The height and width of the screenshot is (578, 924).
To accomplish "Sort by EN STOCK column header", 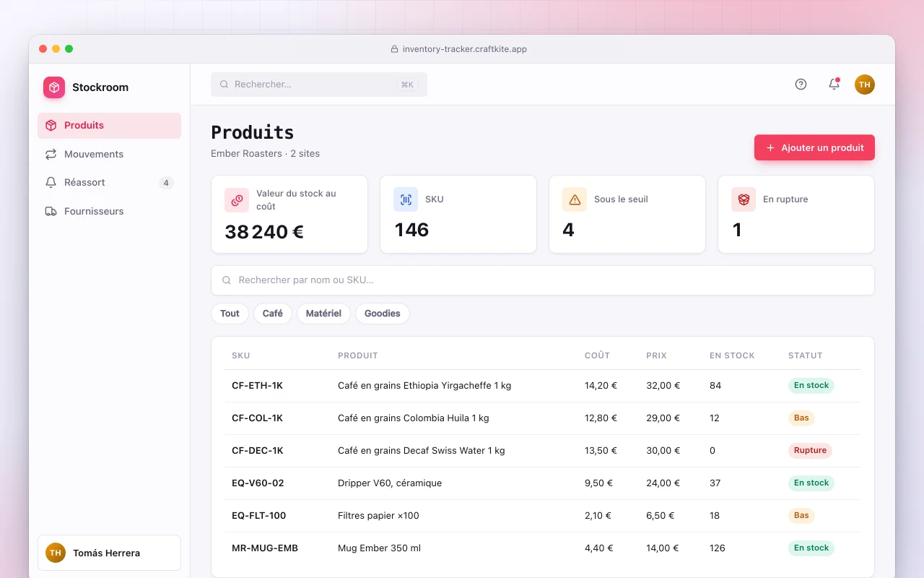I will click(732, 355).
